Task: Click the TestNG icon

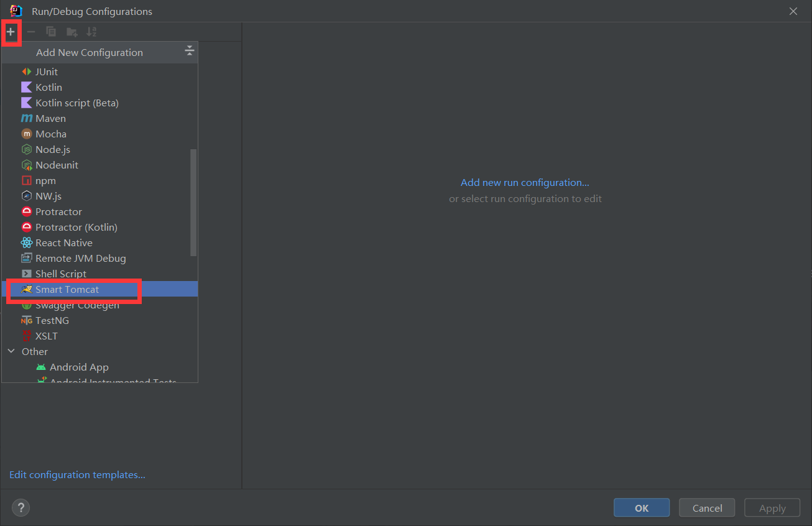Action: (x=26, y=320)
